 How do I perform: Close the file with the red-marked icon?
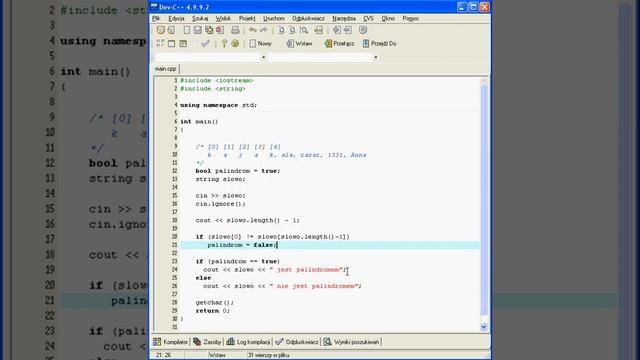[220, 30]
